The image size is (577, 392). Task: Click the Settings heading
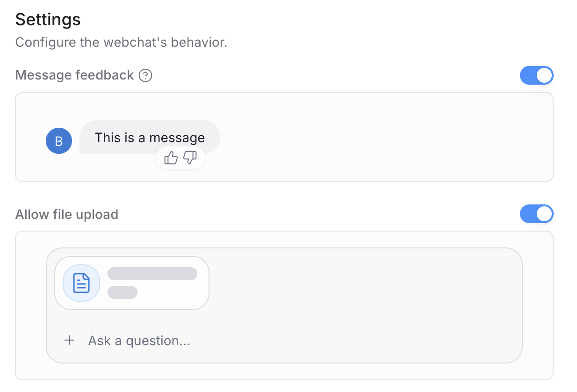[x=48, y=19]
